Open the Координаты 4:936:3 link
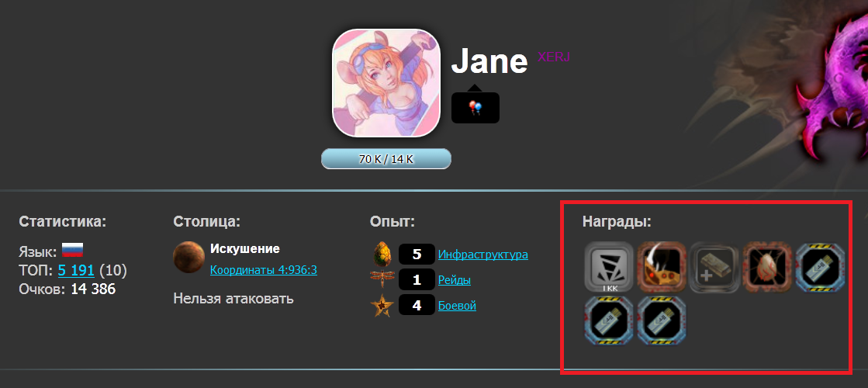Image resolution: width=868 pixels, height=388 pixels. pyautogui.click(x=264, y=270)
